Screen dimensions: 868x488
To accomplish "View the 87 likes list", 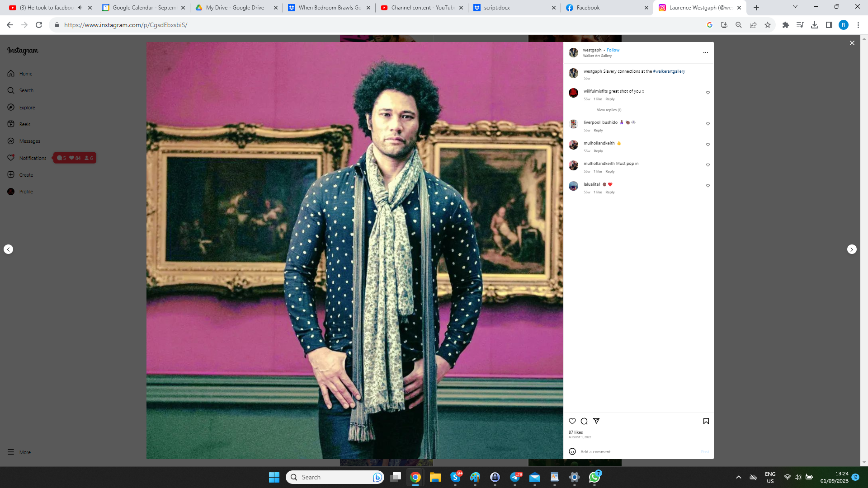I will coord(576,432).
